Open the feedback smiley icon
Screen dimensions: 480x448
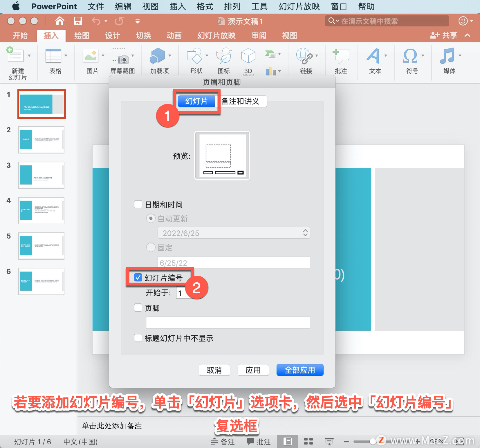463,21
